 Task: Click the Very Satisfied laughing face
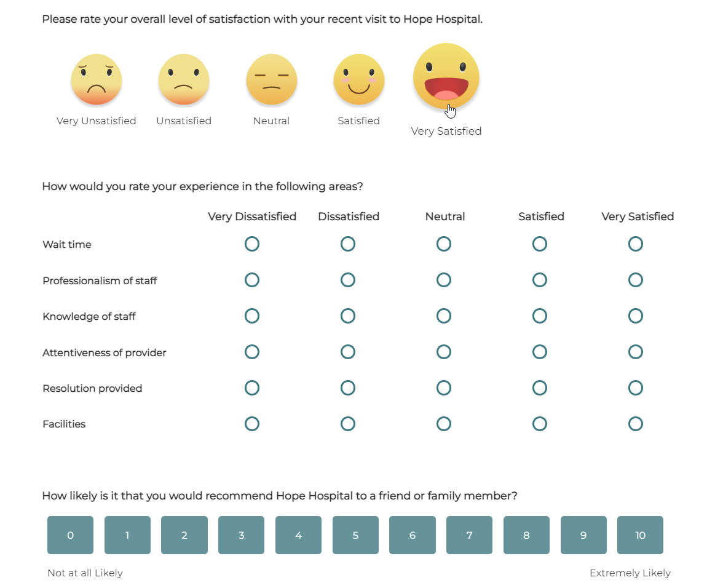coord(446,76)
